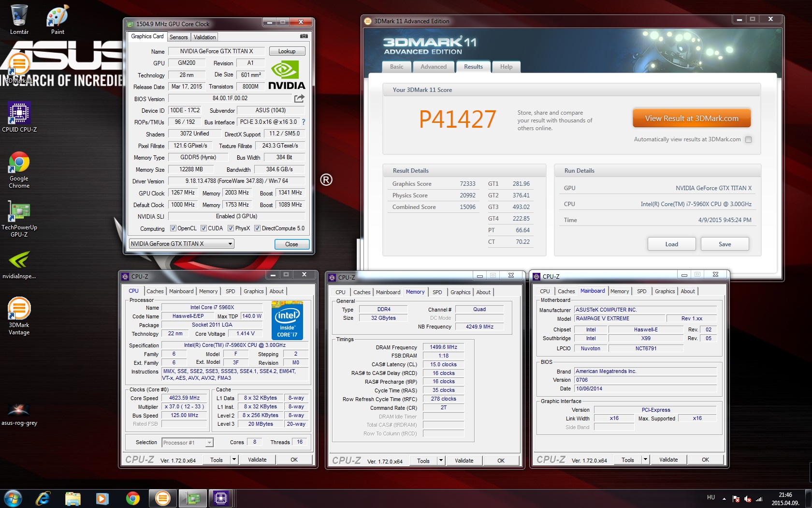Switch to CPU-Z in the taskbar
The height and width of the screenshot is (508, 812).
point(220,498)
